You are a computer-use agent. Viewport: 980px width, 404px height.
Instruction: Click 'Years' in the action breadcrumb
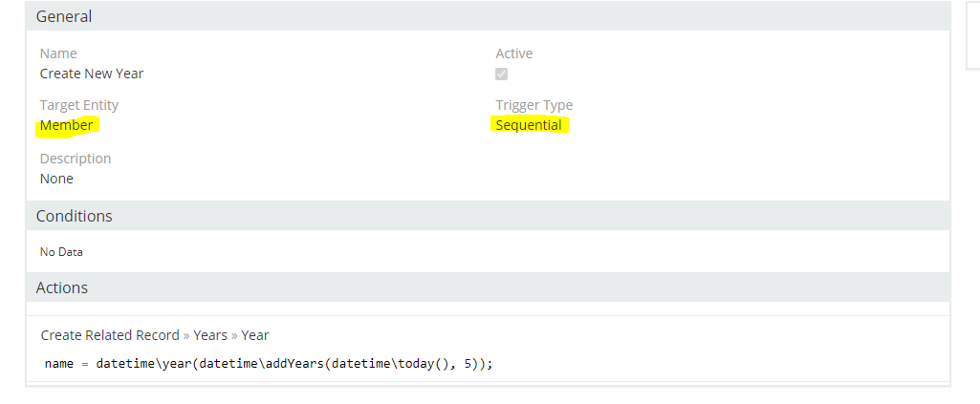tap(210, 335)
